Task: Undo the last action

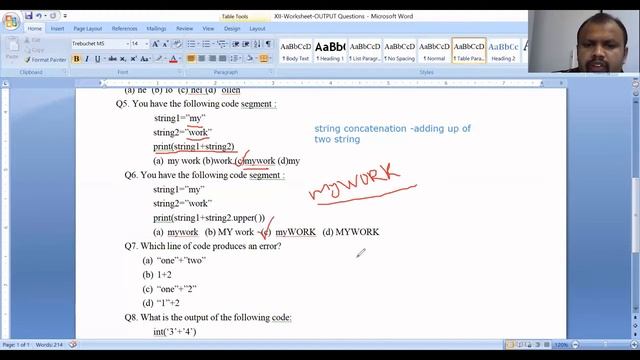Action: pyautogui.click(x=38, y=16)
